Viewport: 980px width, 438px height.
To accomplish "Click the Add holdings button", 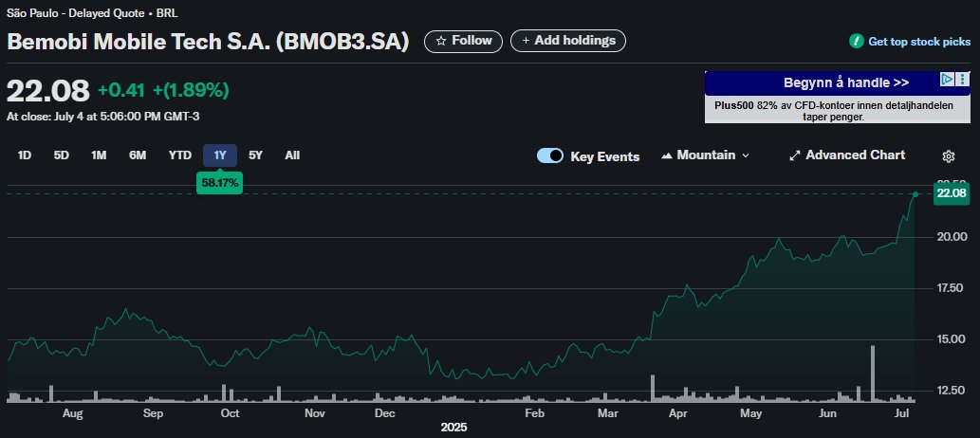I will click(x=568, y=41).
